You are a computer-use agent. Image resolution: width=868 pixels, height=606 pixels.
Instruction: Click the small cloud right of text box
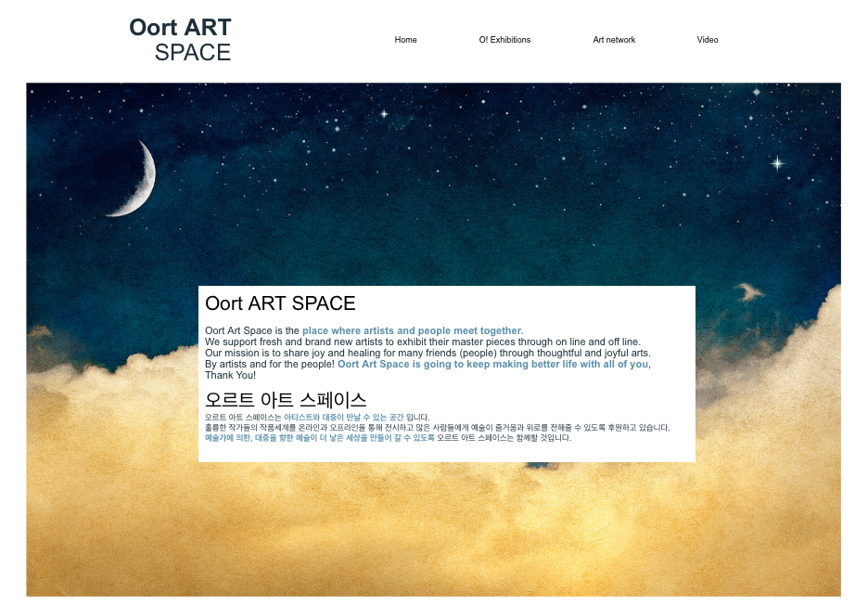[748, 293]
